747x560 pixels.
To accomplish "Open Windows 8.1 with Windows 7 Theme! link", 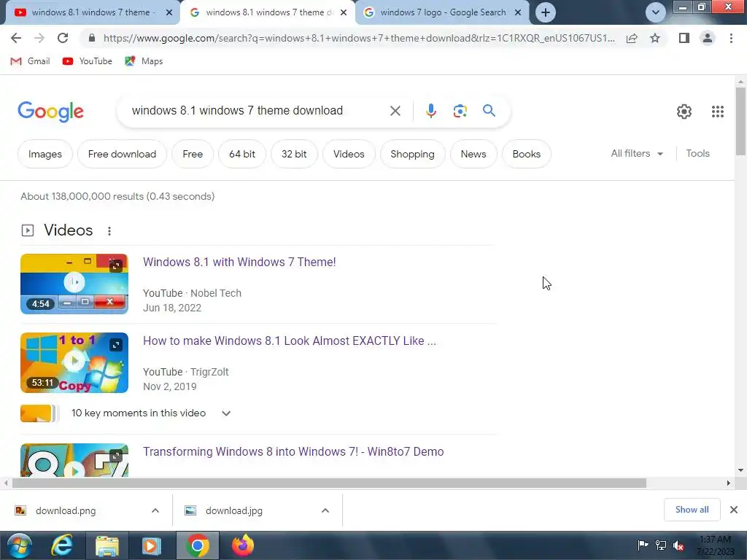I will pos(239,262).
